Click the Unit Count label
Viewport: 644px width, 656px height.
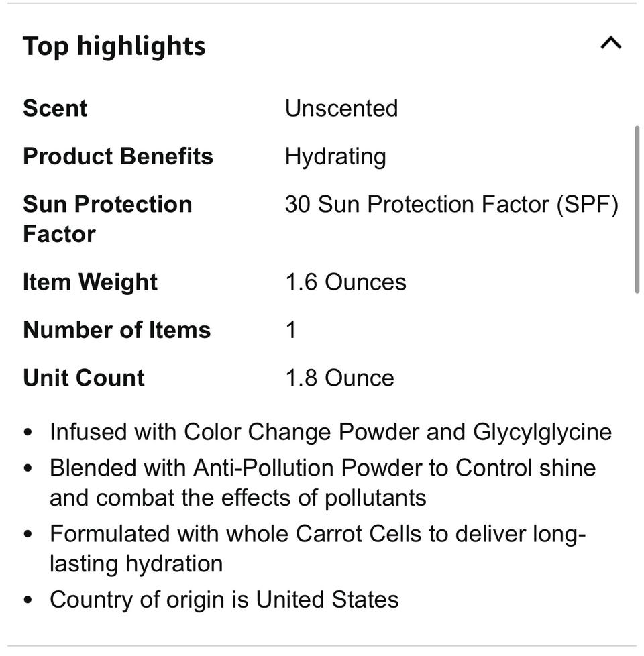tap(84, 378)
